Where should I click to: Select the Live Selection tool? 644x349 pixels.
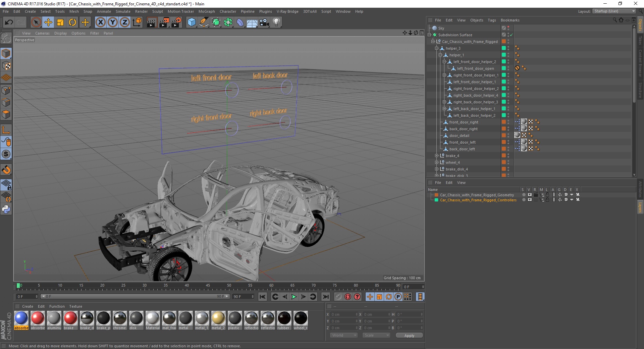click(x=36, y=22)
